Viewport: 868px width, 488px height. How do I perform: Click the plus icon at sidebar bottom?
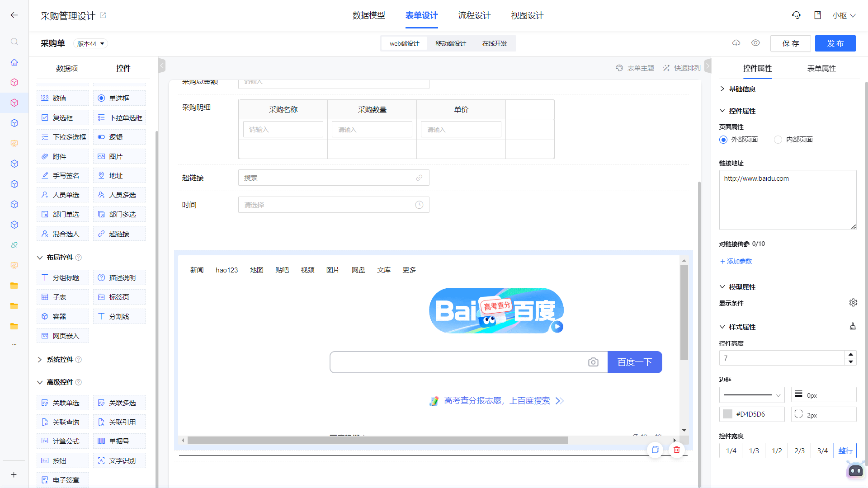[14, 474]
